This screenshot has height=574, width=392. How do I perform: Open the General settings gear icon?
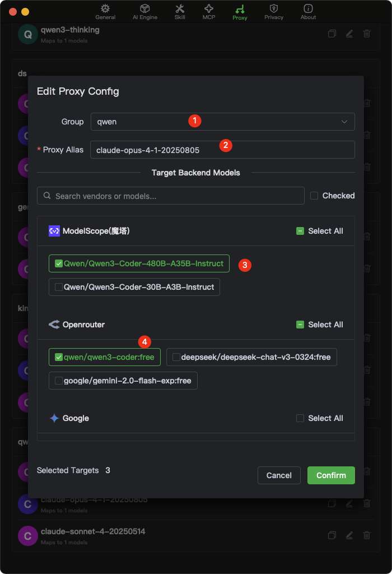105,9
